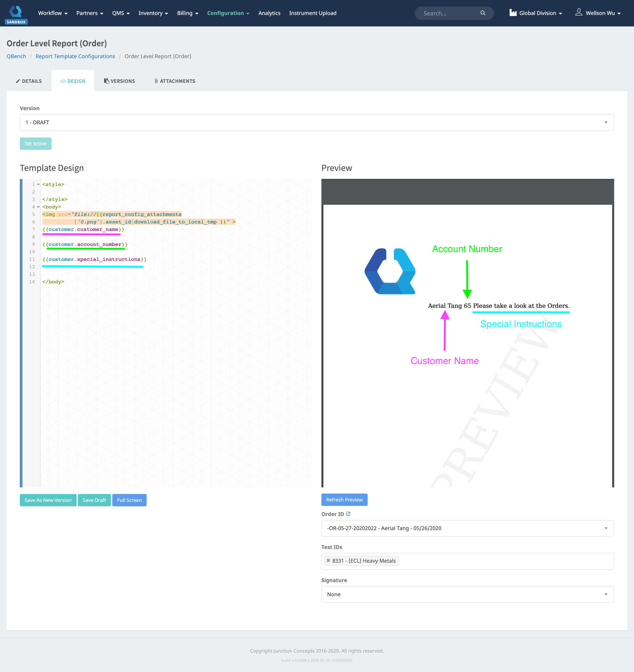Collapse the body fold arrow on line 4
Image resolution: width=634 pixels, height=672 pixels.
(x=38, y=207)
